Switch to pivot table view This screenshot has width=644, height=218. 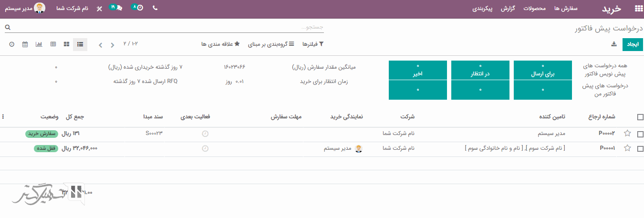tap(53, 44)
